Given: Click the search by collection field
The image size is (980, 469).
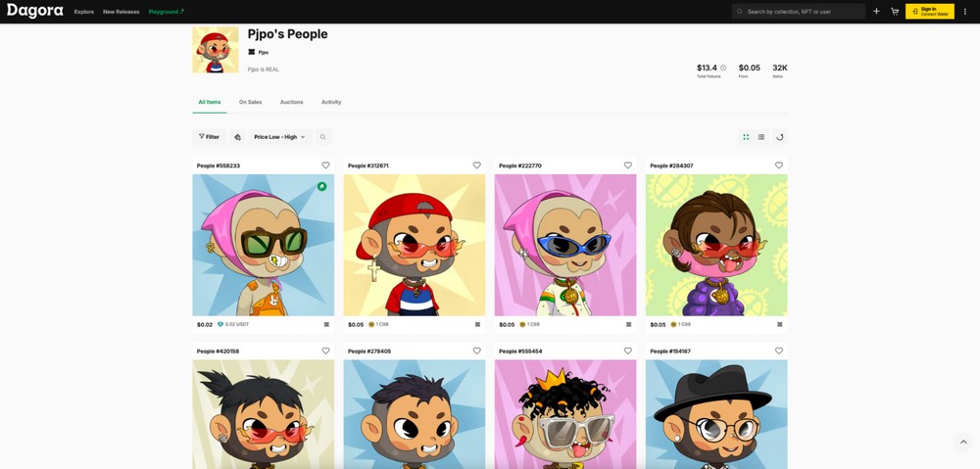Looking at the screenshot, I should (799, 11).
